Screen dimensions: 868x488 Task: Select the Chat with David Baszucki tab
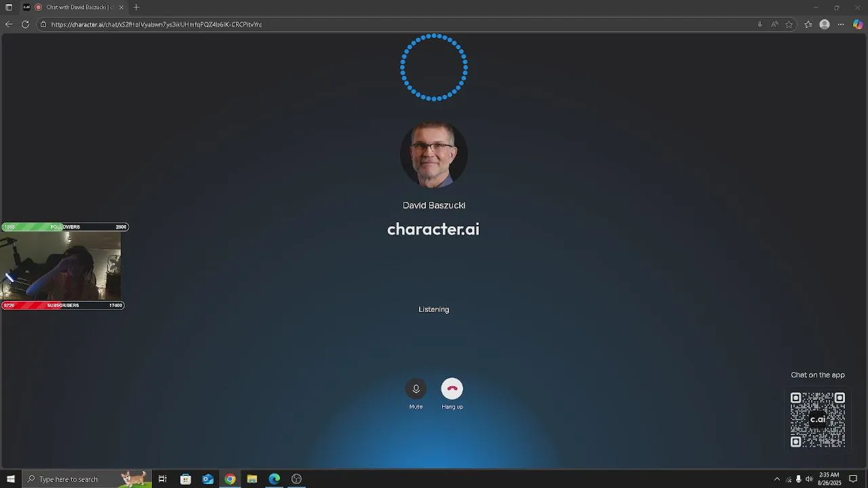pos(73,7)
